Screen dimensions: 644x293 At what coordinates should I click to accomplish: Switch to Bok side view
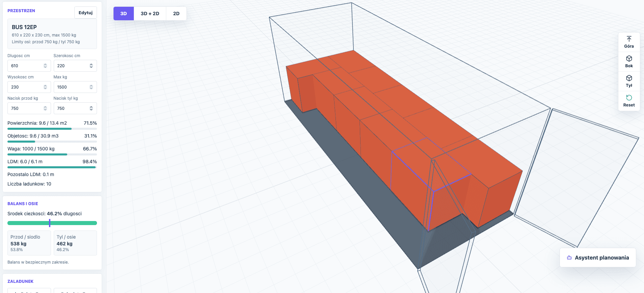coord(629,62)
